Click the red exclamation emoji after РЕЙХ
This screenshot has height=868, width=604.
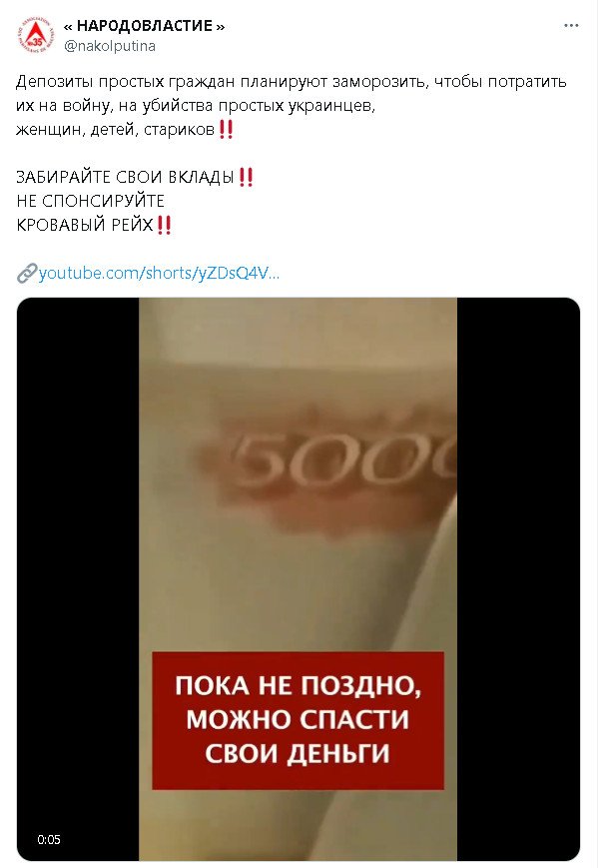pos(164,226)
